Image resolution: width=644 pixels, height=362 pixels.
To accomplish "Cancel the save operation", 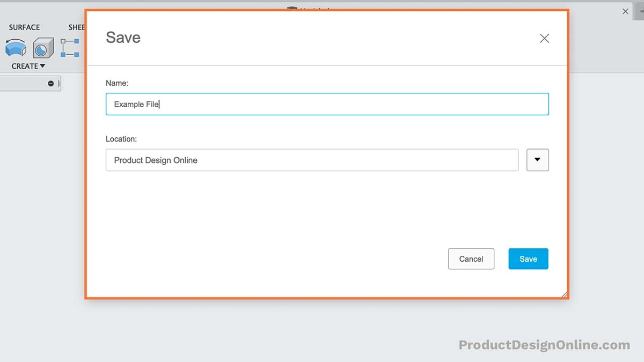I will [x=471, y=258].
